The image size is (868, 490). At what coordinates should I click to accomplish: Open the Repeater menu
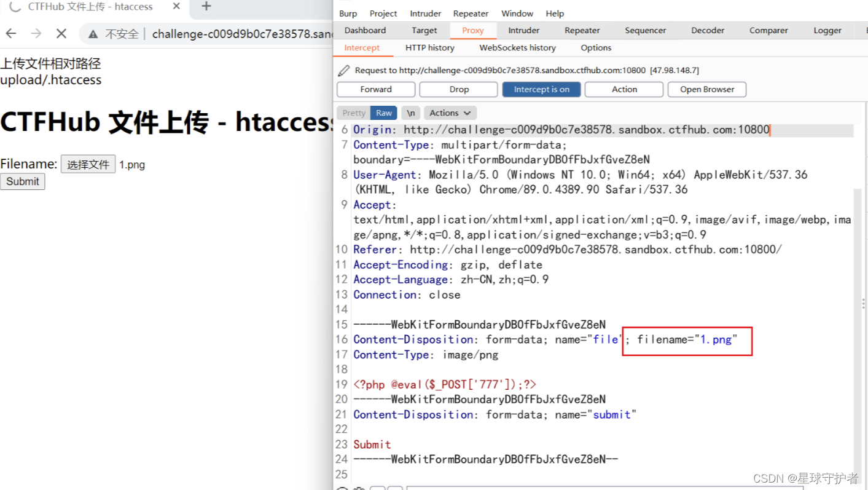click(x=471, y=14)
